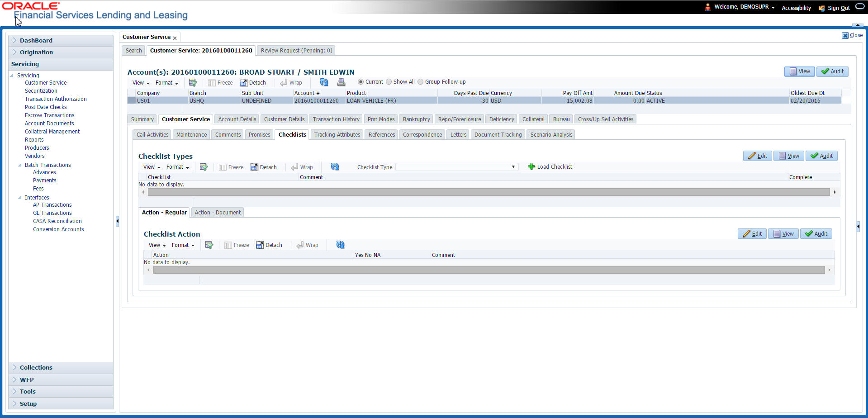Select the Current radio button

360,82
